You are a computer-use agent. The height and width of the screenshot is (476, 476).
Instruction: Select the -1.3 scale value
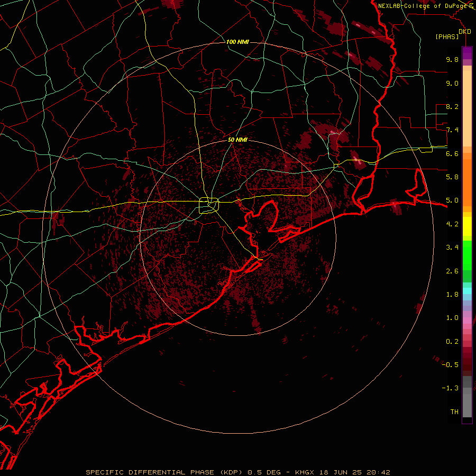coord(450,388)
